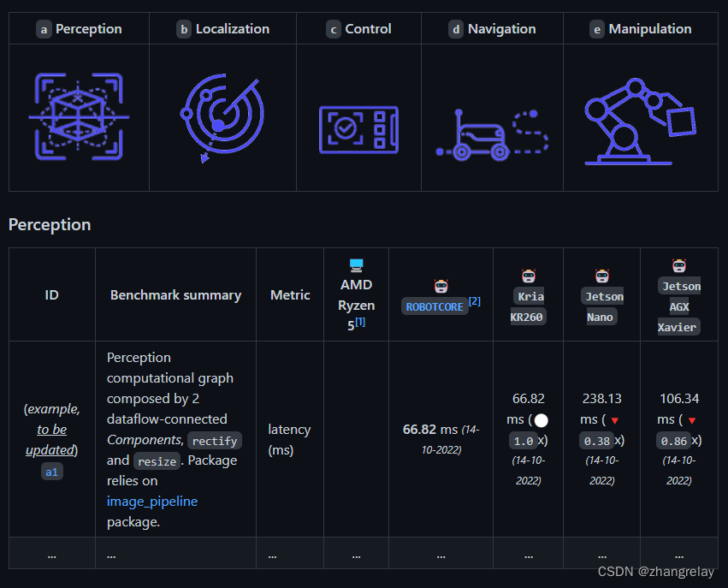Click the red down triangle in Jetson Nano result
Viewport: 728px width, 588px height.
(615, 421)
